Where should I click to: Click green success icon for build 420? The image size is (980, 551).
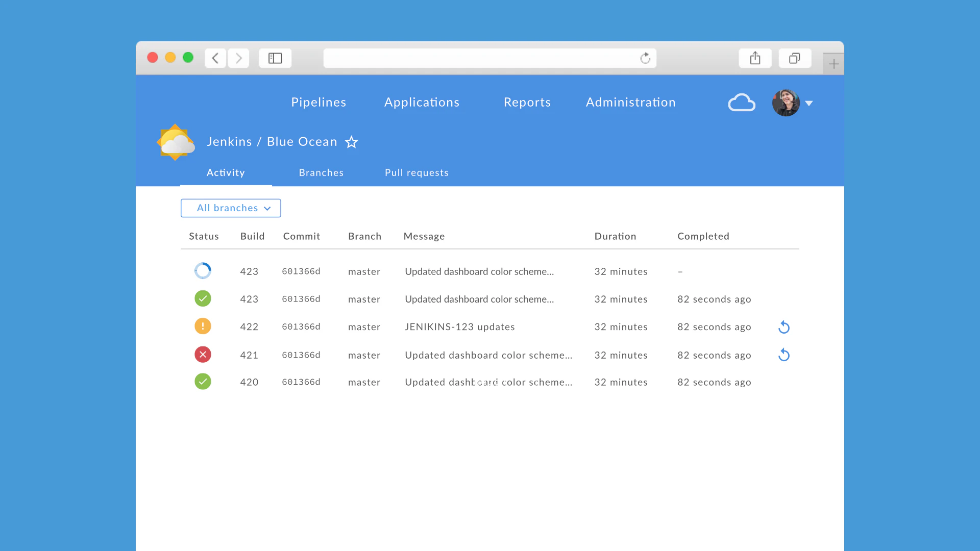pyautogui.click(x=203, y=382)
